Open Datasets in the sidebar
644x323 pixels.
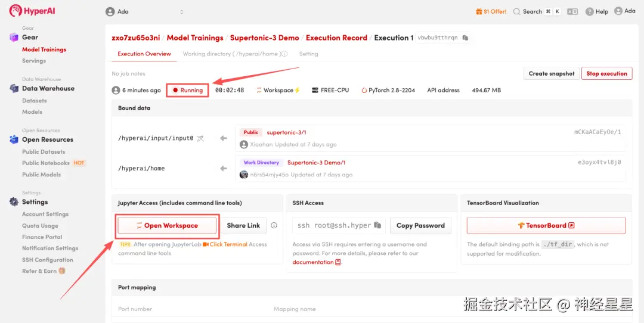(34, 101)
